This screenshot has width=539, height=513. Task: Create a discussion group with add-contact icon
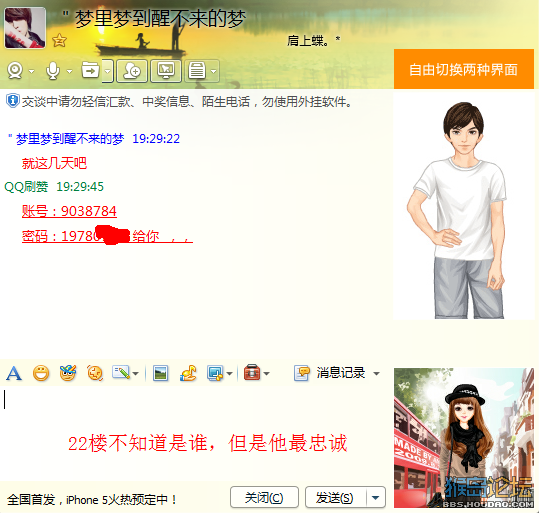click(132, 71)
